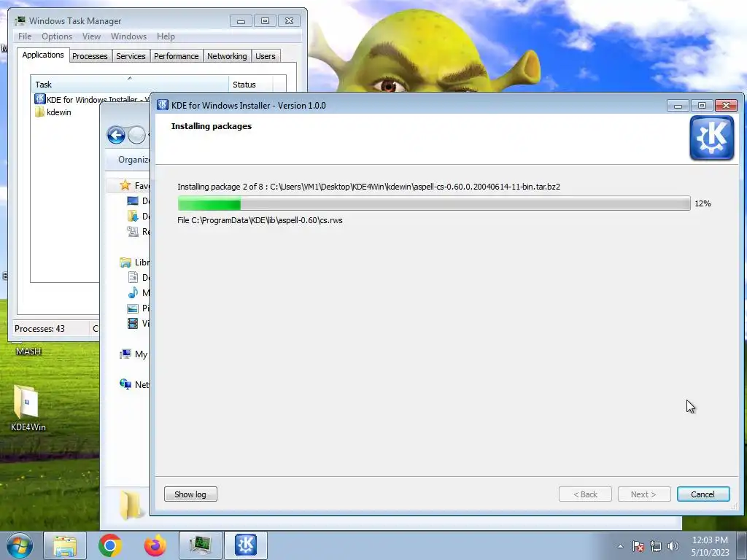Select kdewin task name in Task Manager
This screenshot has width=747, height=560.
(59, 112)
